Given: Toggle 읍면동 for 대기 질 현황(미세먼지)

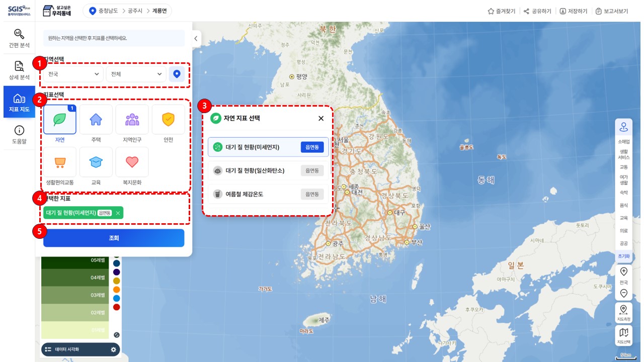Looking at the screenshot, I should point(312,147).
